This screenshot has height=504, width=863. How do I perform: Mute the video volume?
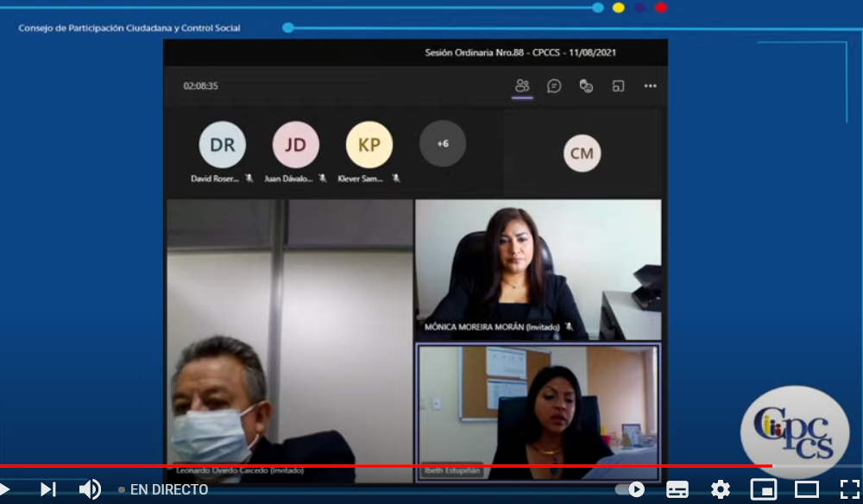(x=90, y=489)
